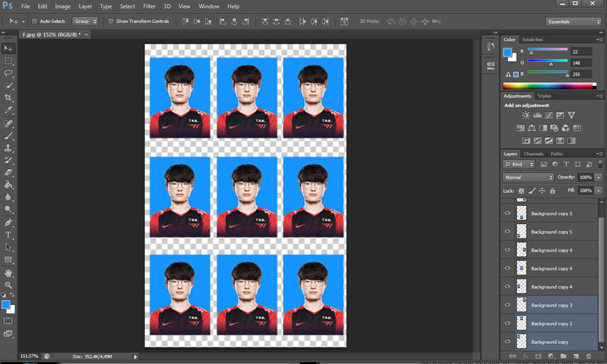This screenshot has height=364, width=607.
Task: Toggle lock position
Action: point(542,191)
